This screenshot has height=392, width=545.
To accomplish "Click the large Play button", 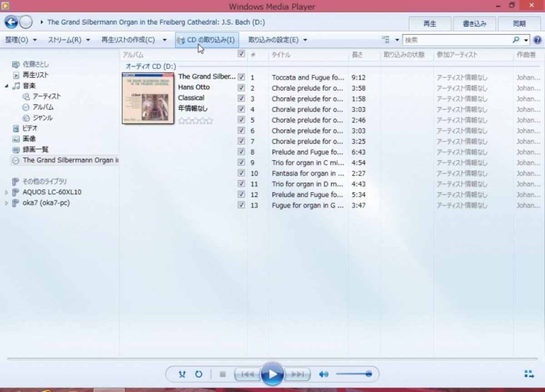I will coord(272,374).
